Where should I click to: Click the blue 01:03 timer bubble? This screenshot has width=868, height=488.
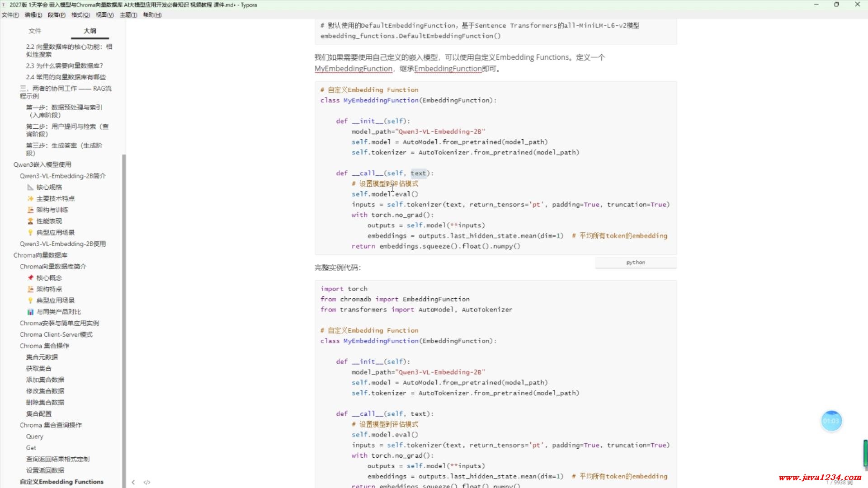(831, 421)
